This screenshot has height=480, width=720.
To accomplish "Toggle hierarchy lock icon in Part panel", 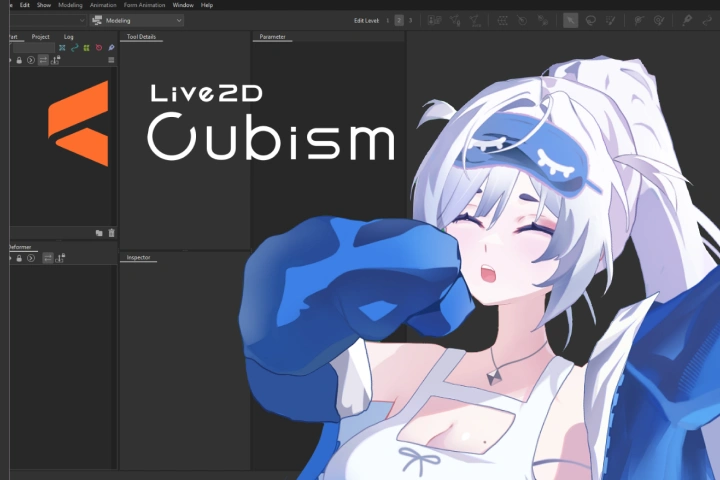I will coord(56,60).
